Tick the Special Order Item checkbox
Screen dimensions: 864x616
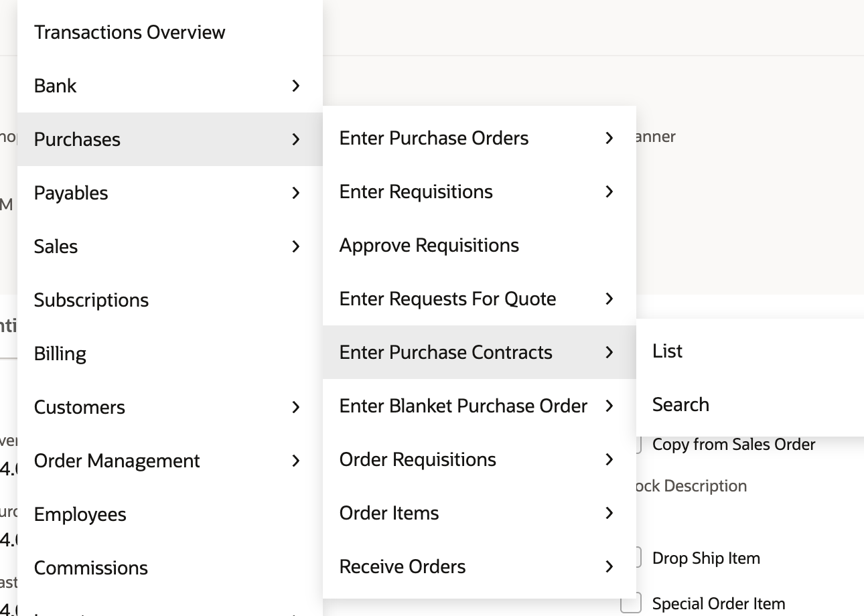tap(632, 603)
